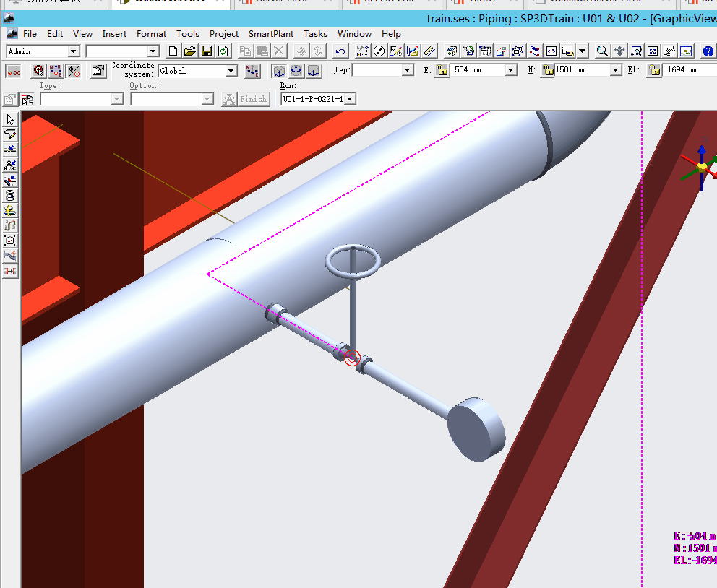This screenshot has height=588, width=717.
Task: Choose the Insert Split tool
Action: pos(10,150)
